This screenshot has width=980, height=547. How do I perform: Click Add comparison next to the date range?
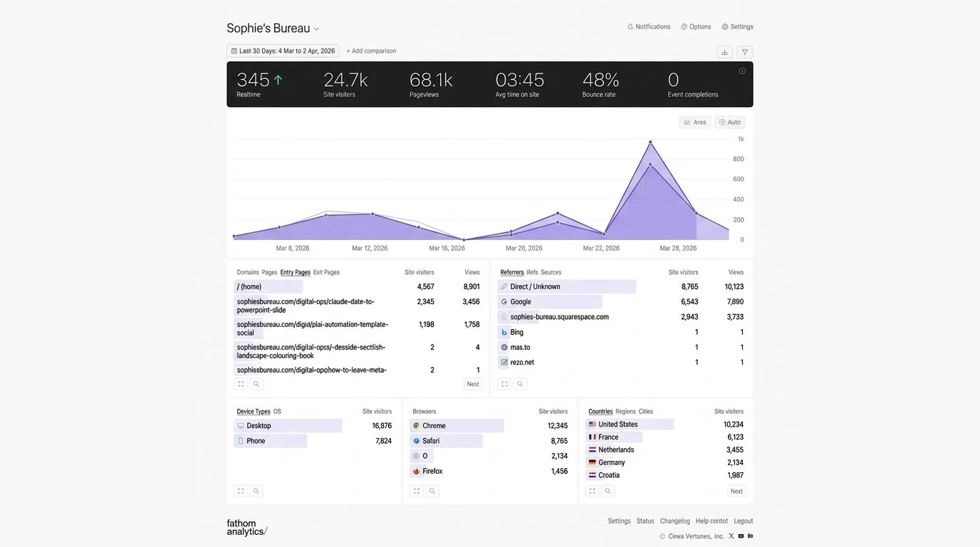coord(371,51)
